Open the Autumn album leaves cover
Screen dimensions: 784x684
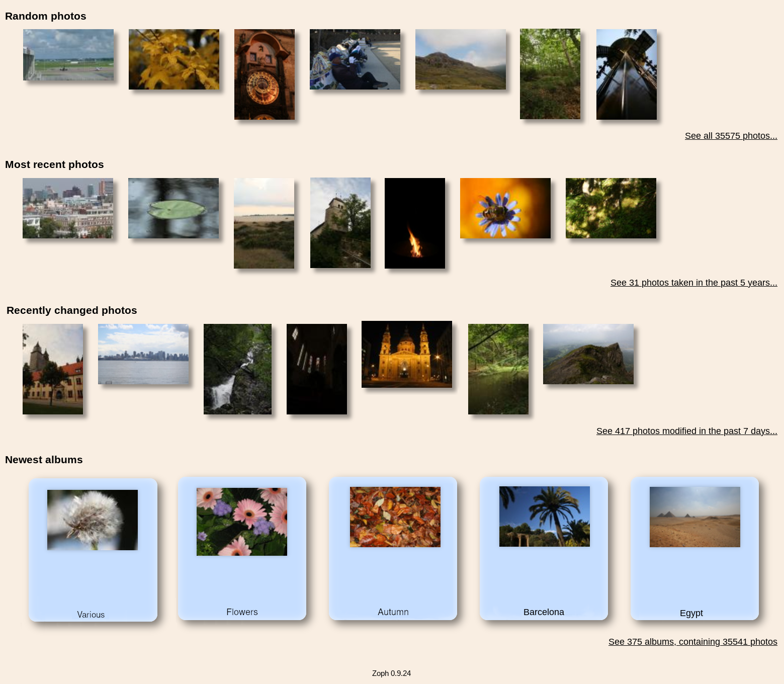pyautogui.click(x=395, y=517)
